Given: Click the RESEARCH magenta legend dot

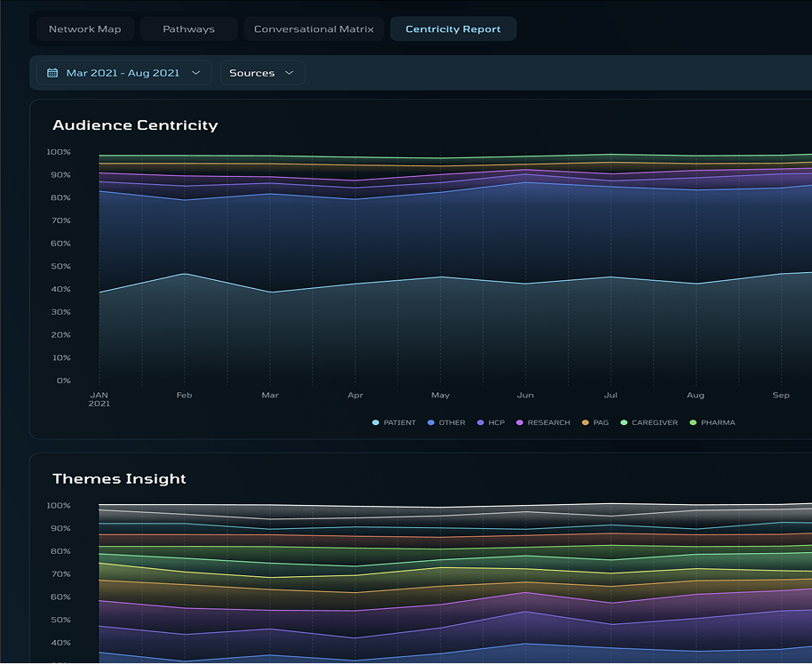Looking at the screenshot, I should (x=520, y=423).
